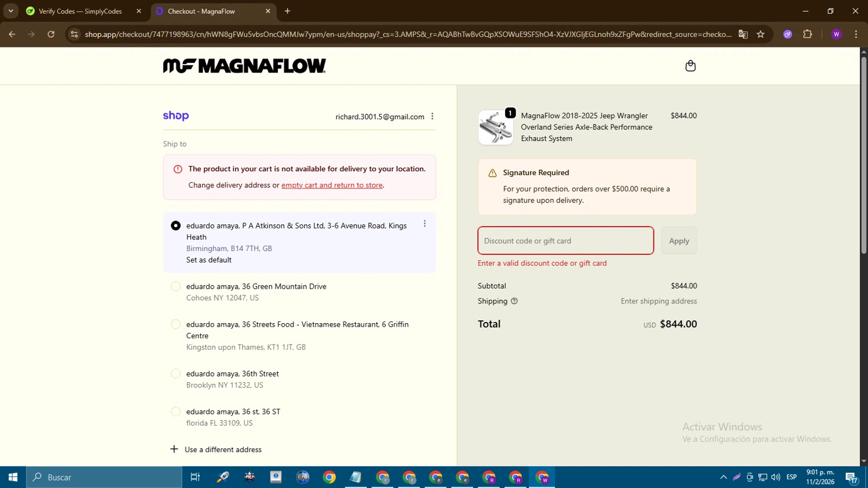Open the Chrome profile avatar W
Viewport: 868px width, 488px height.
coord(836,34)
